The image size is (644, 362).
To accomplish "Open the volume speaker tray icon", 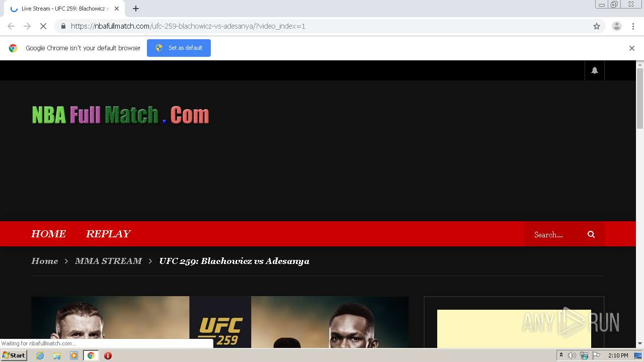I will (572, 355).
